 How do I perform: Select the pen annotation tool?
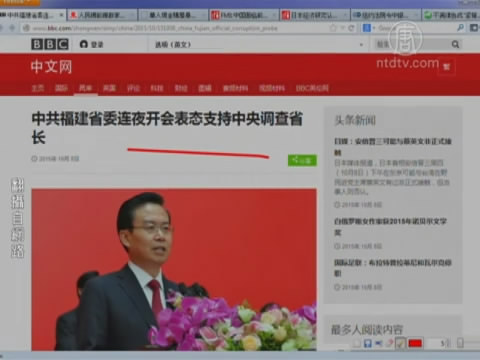[400, 343]
